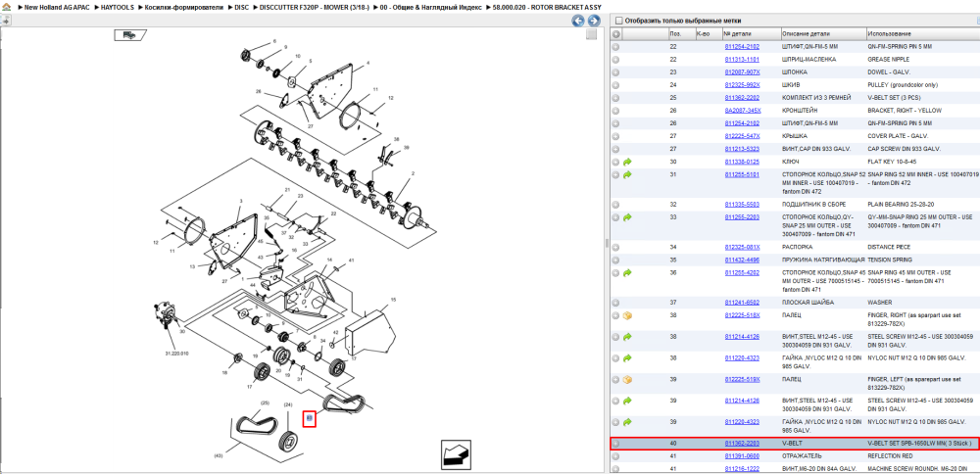Toggle 'Отобразить только выбранные метки' checkbox
Screen dimensions: 980x474
pos(618,20)
